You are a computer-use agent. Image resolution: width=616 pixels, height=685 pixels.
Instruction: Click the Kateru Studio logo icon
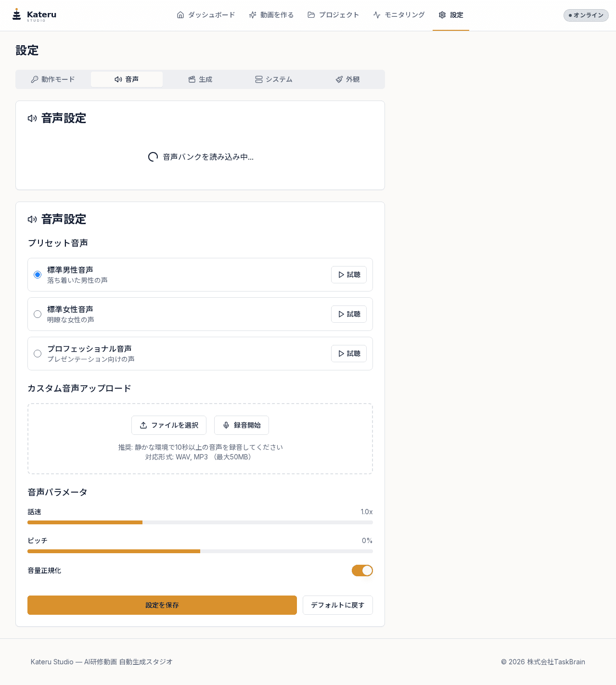(x=17, y=14)
